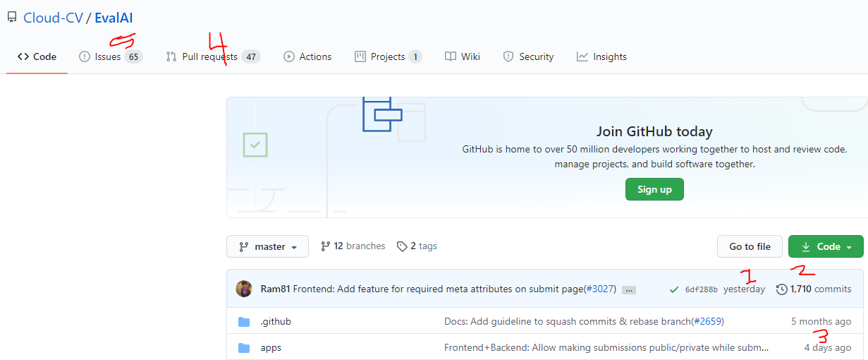Switch to the Code tab
Viewport: 868px width, 360px height.
37,56
